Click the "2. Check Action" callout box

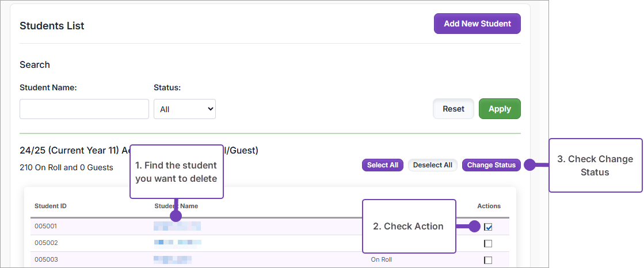408,226
